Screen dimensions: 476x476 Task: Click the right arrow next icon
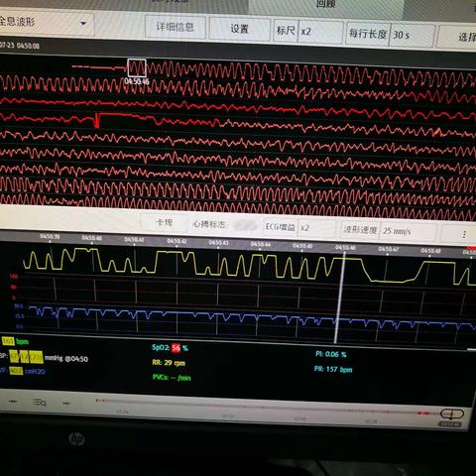click(66, 403)
